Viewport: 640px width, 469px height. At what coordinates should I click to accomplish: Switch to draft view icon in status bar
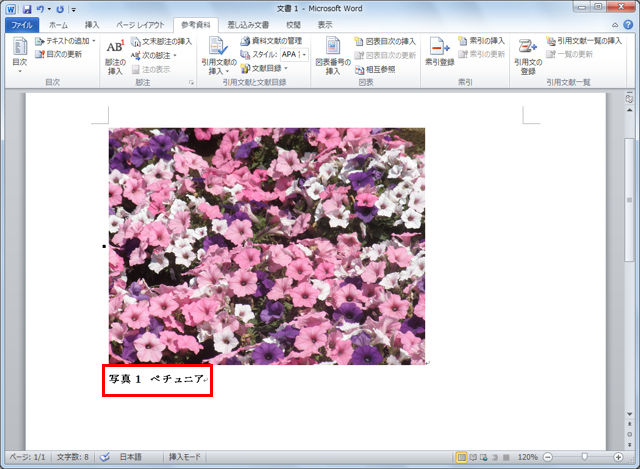click(x=506, y=457)
